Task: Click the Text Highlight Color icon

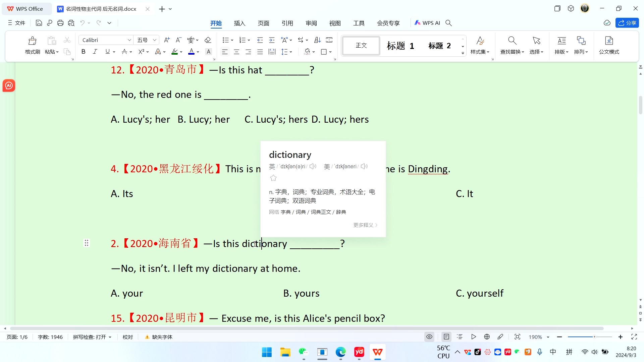Action: (x=174, y=52)
